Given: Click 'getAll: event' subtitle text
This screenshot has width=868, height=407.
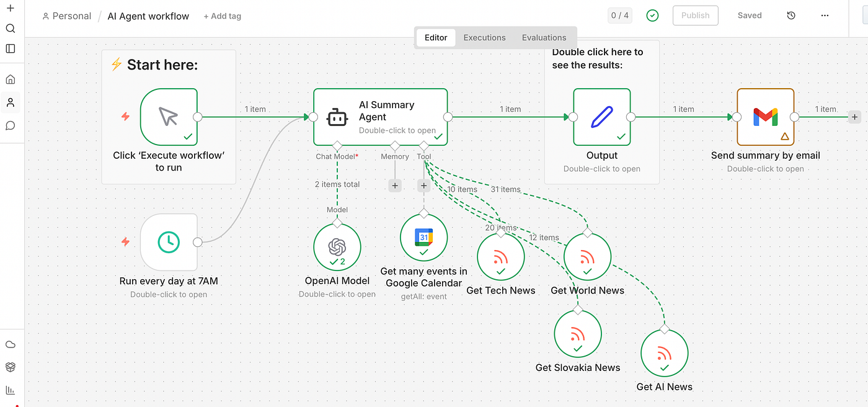Looking at the screenshot, I should point(424,297).
